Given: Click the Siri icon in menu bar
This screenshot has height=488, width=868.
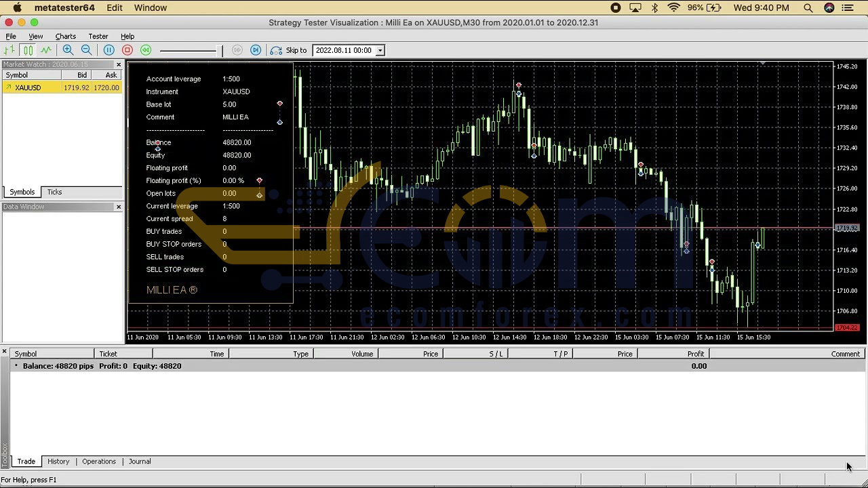Looking at the screenshot, I should 829,7.
